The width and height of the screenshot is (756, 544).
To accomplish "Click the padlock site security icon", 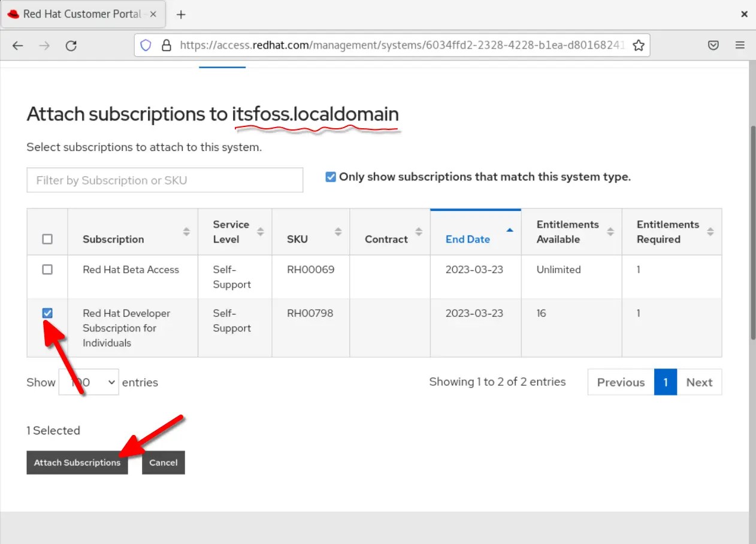I will 167,46.
